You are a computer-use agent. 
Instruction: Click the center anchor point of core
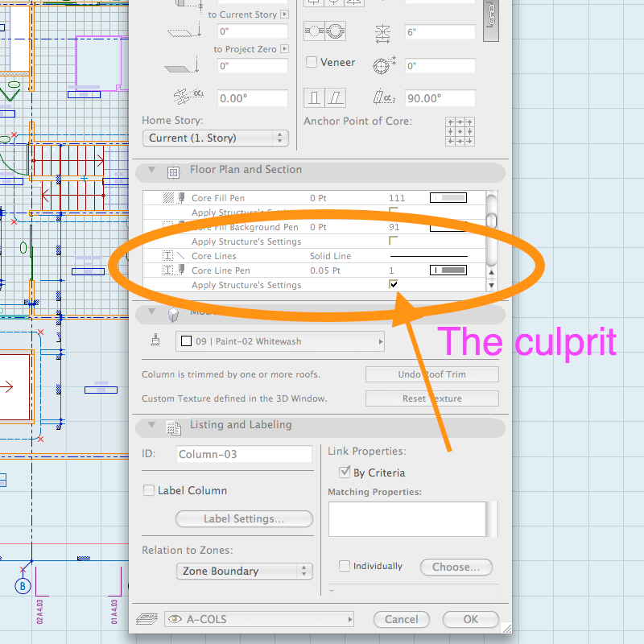click(x=460, y=131)
